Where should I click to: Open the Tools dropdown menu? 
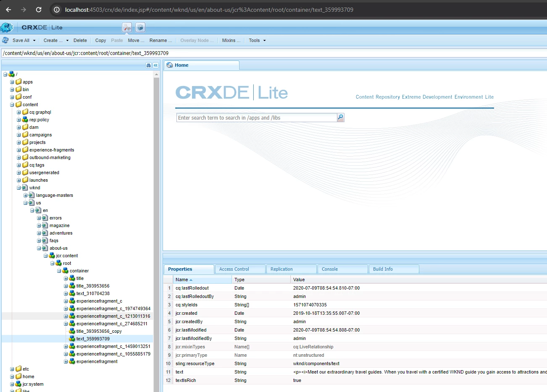click(257, 40)
